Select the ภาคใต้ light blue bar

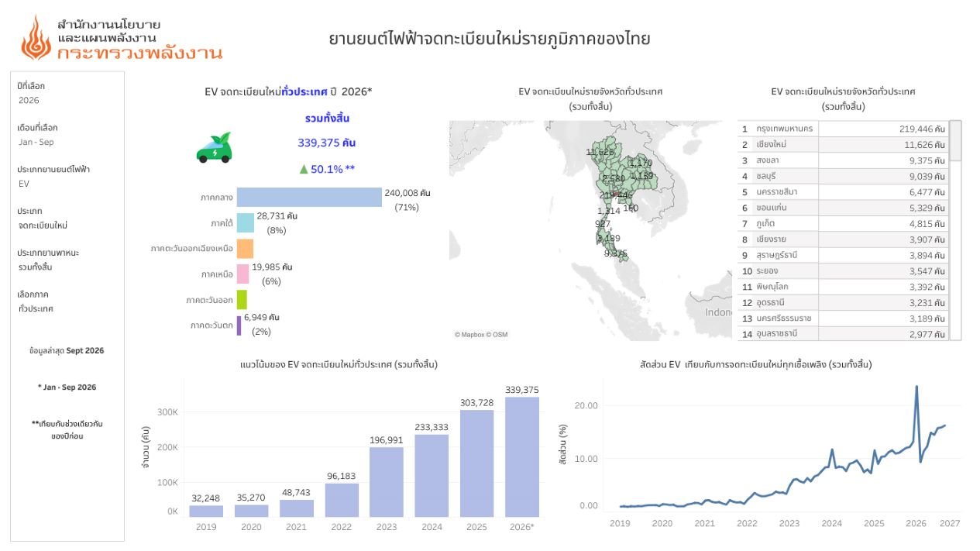(246, 223)
